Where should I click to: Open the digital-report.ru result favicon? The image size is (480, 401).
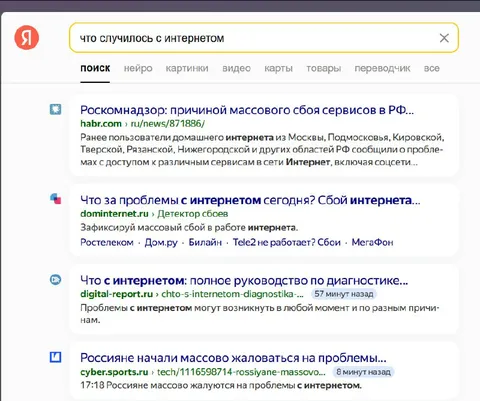point(55,280)
